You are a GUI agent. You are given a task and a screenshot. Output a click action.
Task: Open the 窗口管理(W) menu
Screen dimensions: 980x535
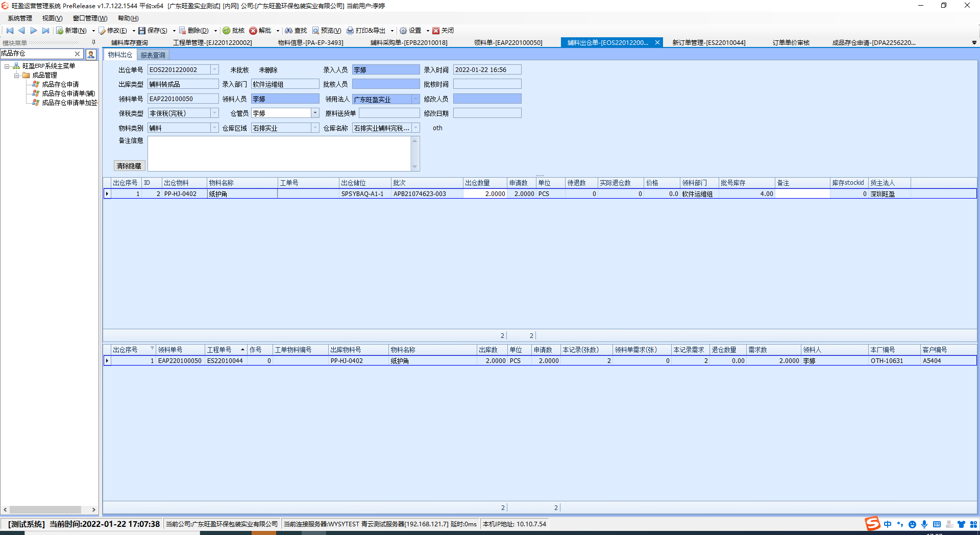coord(90,18)
